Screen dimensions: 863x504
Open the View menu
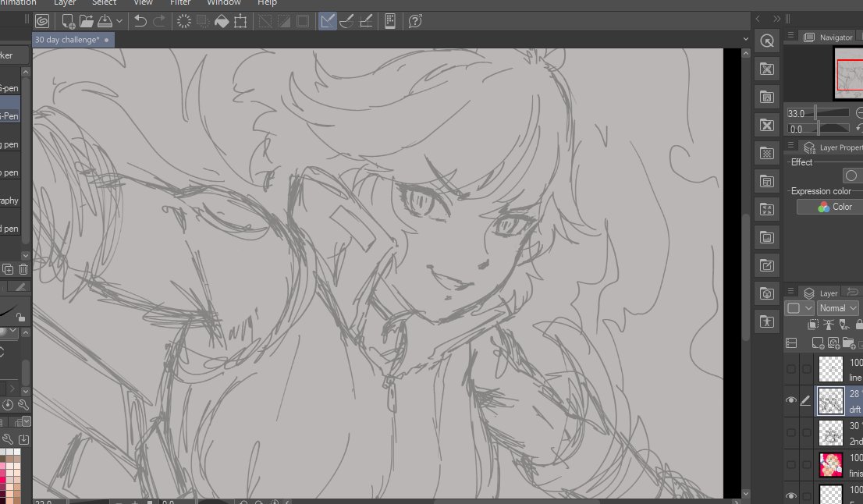coord(143,3)
